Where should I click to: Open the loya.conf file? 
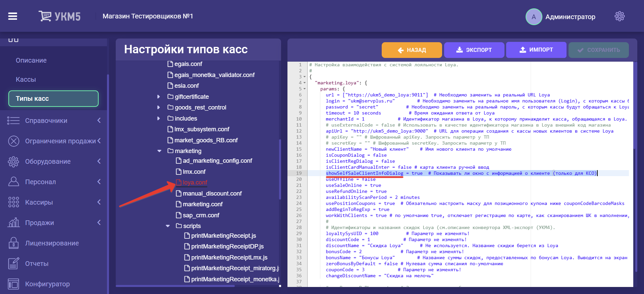point(195,182)
